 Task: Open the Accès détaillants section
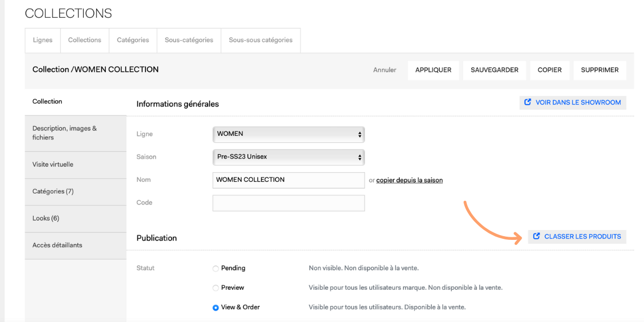(76, 245)
